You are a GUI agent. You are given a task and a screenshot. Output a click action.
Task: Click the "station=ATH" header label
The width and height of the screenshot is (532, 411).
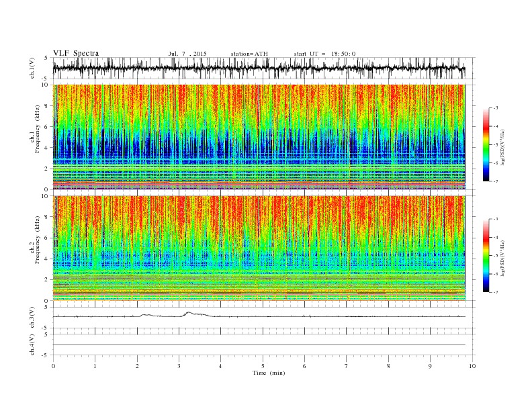click(249, 54)
